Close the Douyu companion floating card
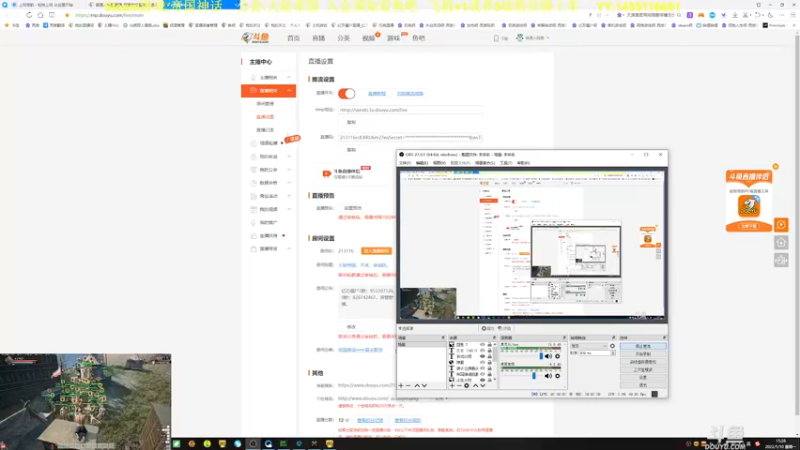This screenshot has height=450, width=800. [776, 167]
